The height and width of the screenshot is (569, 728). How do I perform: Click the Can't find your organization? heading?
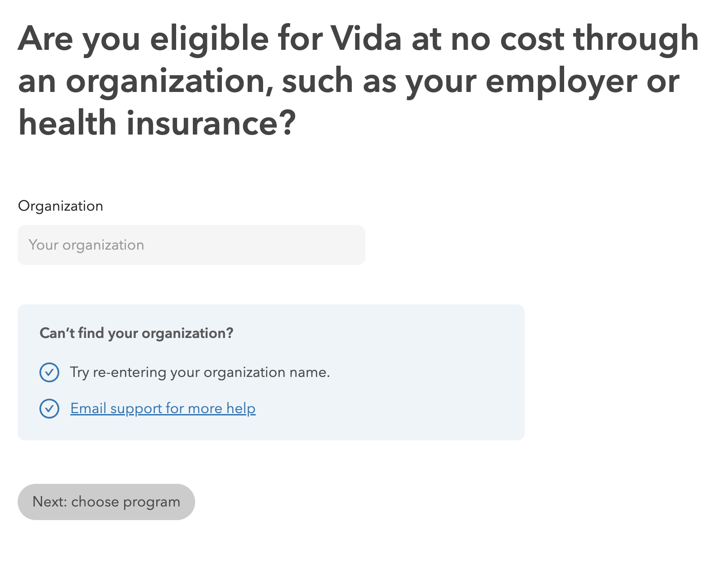coord(137,333)
